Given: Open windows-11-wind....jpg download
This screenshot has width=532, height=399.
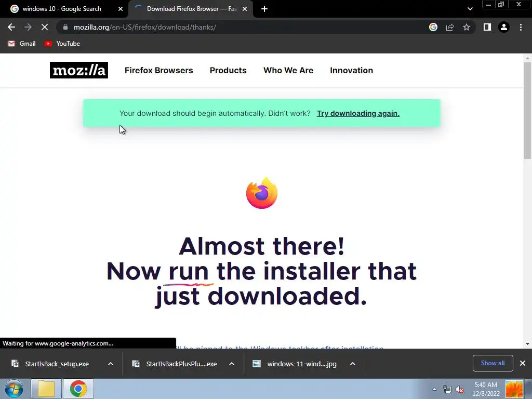Looking at the screenshot, I should point(302,364).
